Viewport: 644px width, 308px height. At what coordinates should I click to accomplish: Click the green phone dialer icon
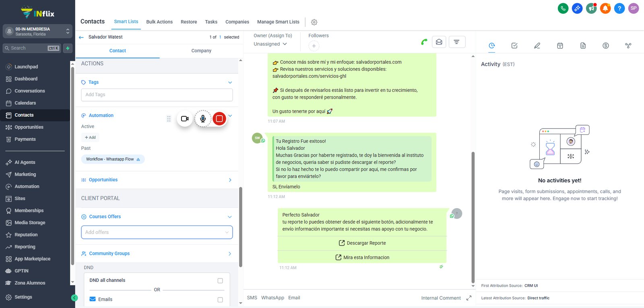tap(563, 8)
